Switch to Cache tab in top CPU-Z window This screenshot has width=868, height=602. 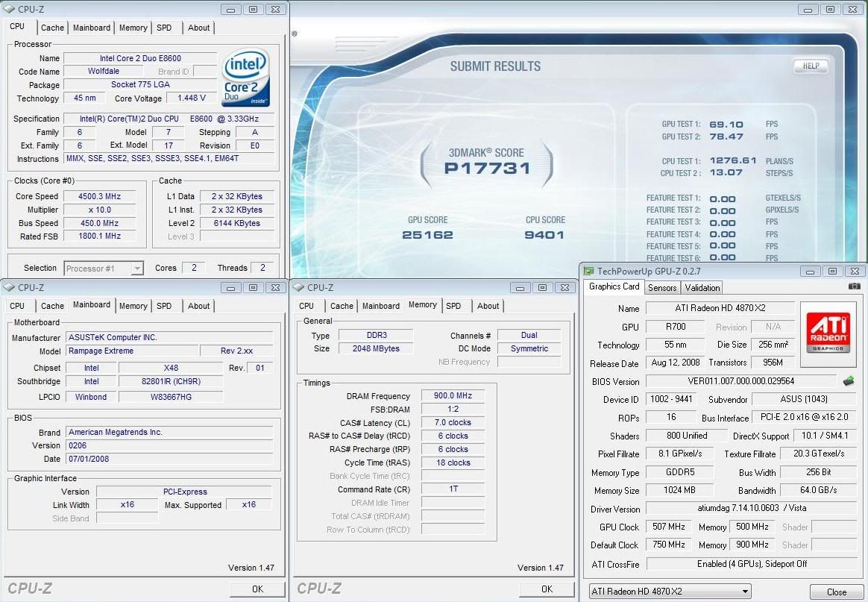click(x=53, y=28)
